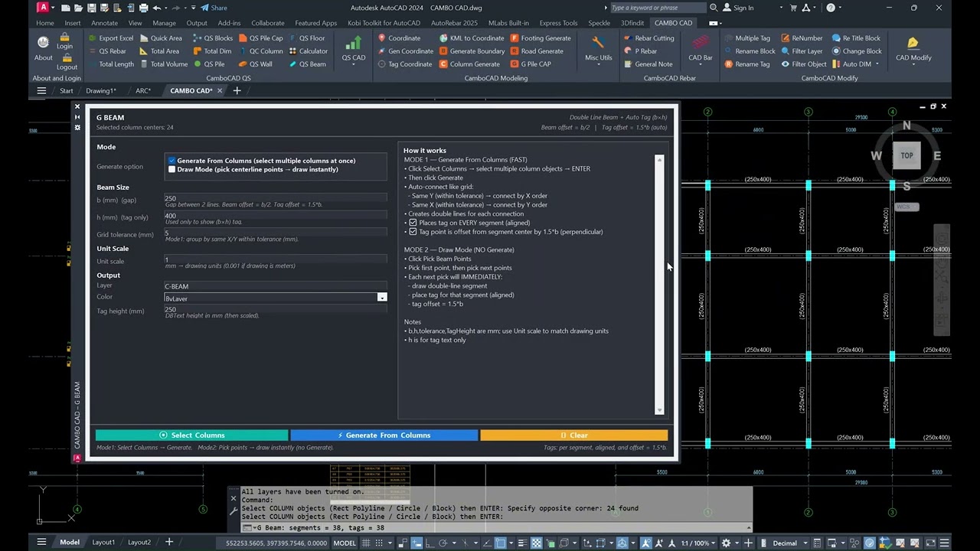Toggle polar tracking in status bar
980x551 pixels.
[x=443, y=543]
